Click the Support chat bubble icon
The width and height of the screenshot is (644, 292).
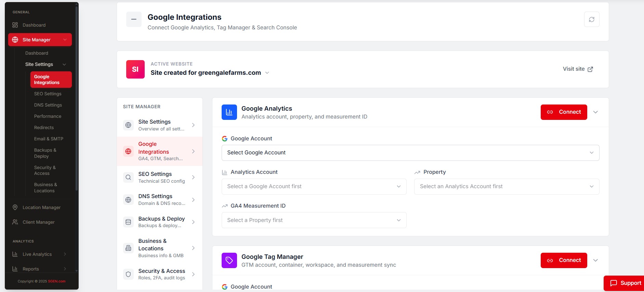614,283
